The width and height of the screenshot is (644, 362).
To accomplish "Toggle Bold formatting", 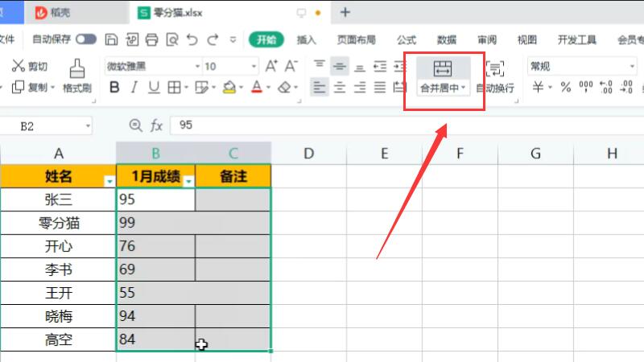I will [x=114, y=87].
